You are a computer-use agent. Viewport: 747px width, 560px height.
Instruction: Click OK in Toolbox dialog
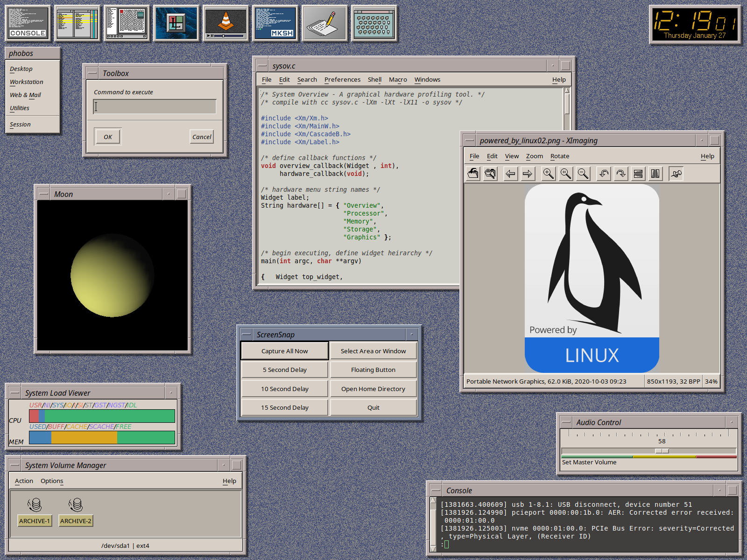[x=108, y=137]
